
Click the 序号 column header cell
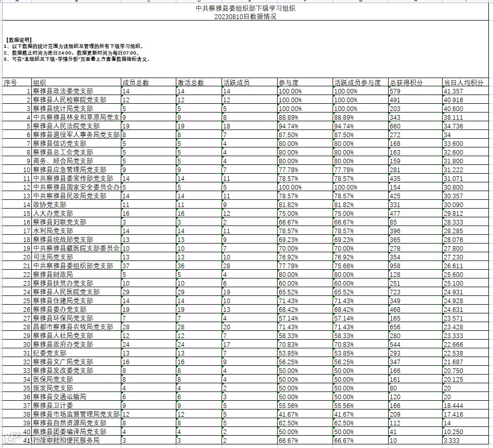pos(17,83)
